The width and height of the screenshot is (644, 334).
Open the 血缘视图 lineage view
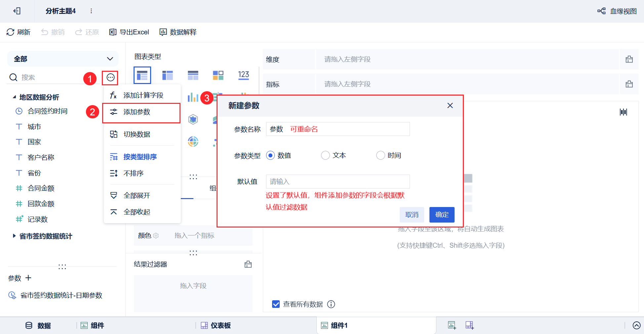(617, 11)
